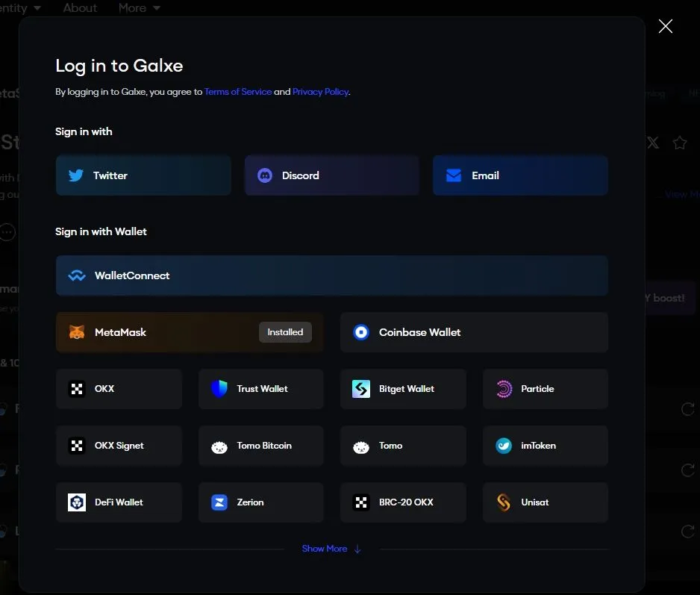The height and width of the screenshot is (595, 700).
Task: Sign in with the Particle wallet
Action: point(545,388)
